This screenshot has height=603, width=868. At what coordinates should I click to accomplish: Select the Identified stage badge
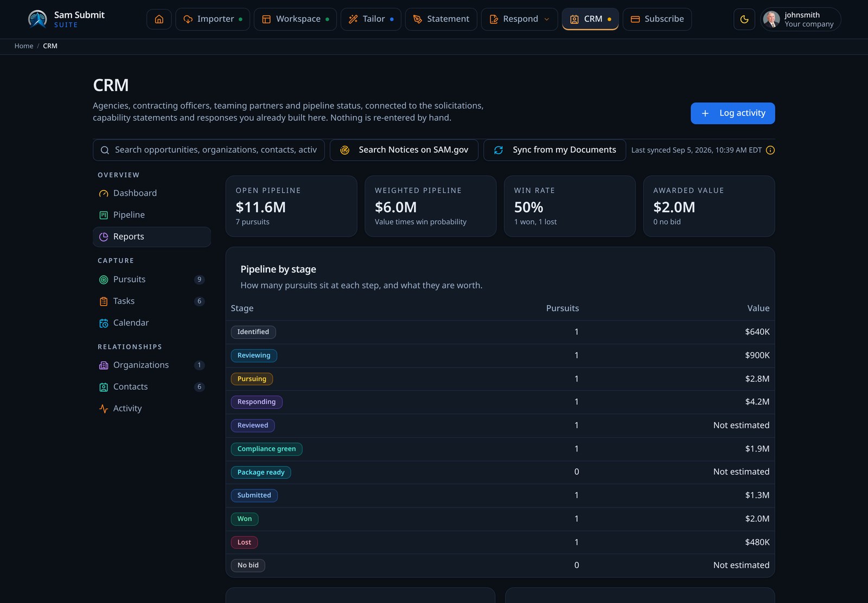coord(253,332)
